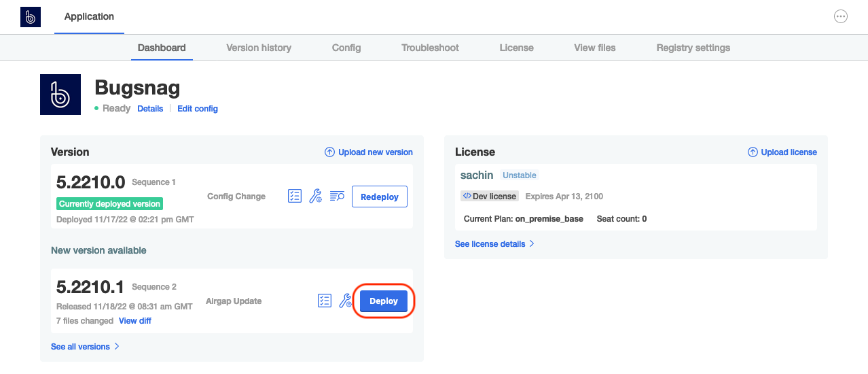Click Current Plan: on_premise_base text

(x=524, y=219)
